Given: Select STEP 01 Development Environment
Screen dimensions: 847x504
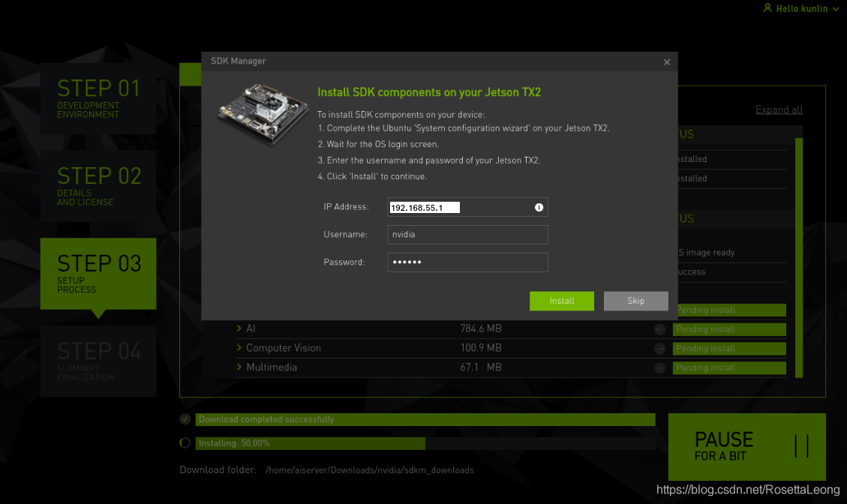Looking at the screenshot, I should [x=98, y=98].
